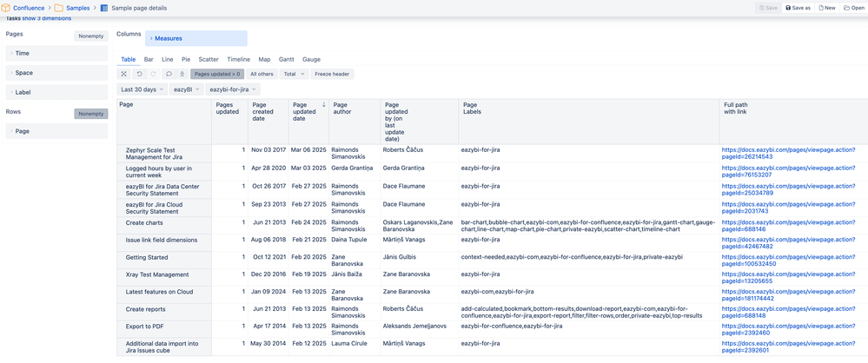Click the Confluence cube icon
The width and height of the screenshot is (868, 363).
[5, 9]
